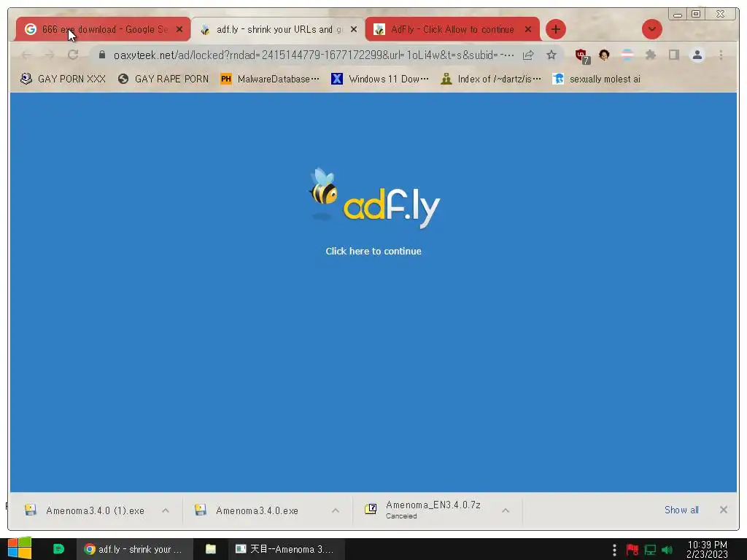This screenshot has width=747, height=560.
Task: Open Chrome's three-dot menu
Action: (x=721, y=55)
